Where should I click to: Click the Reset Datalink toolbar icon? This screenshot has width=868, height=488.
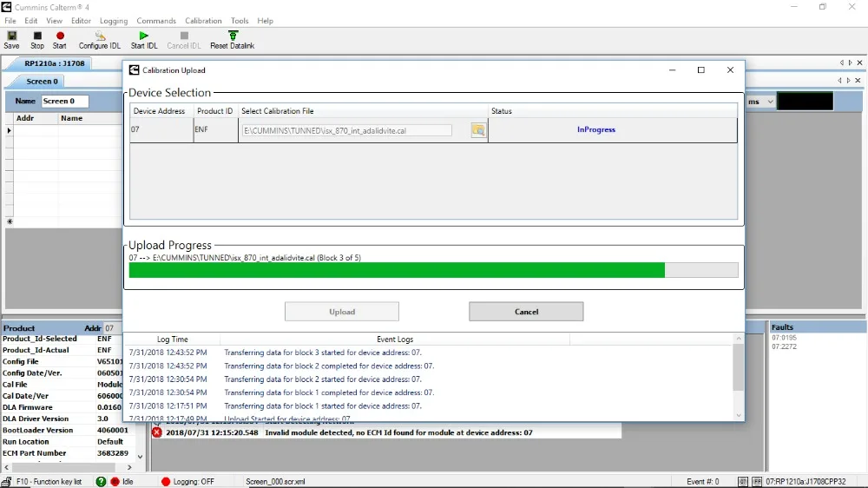(233, 36)
